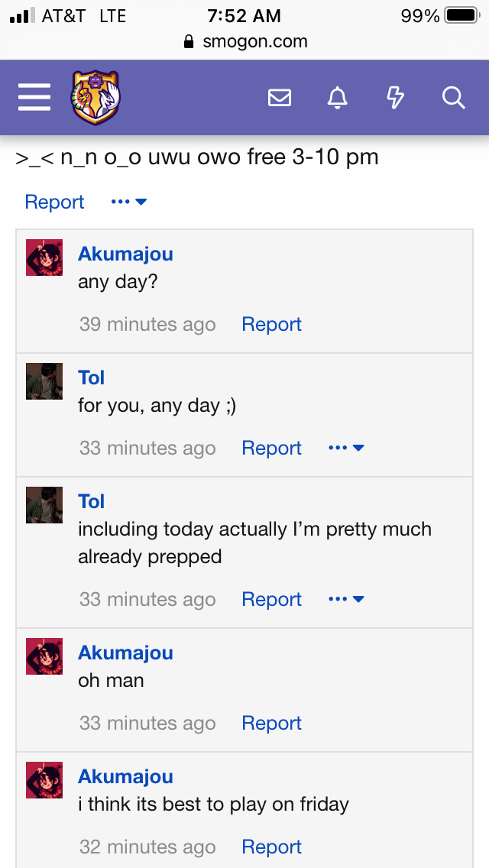Tap Tol's avatar beside "for you, any day"
The image size is (489, 868).
(44, 381)
